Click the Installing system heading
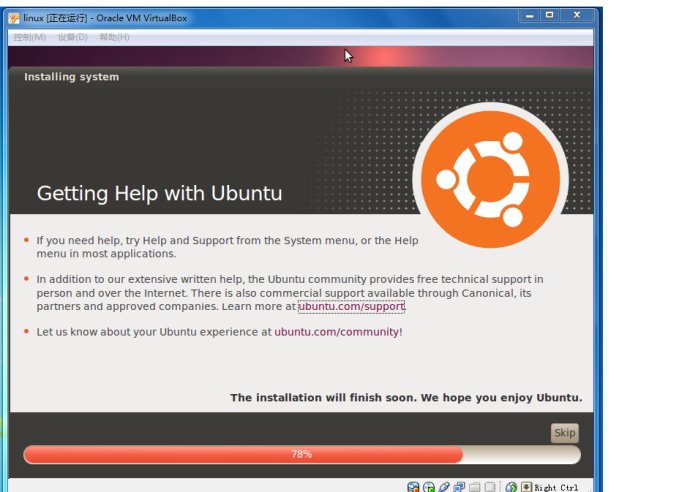Image resolution: width=690 pixels, height=492 pixels. 72,77
